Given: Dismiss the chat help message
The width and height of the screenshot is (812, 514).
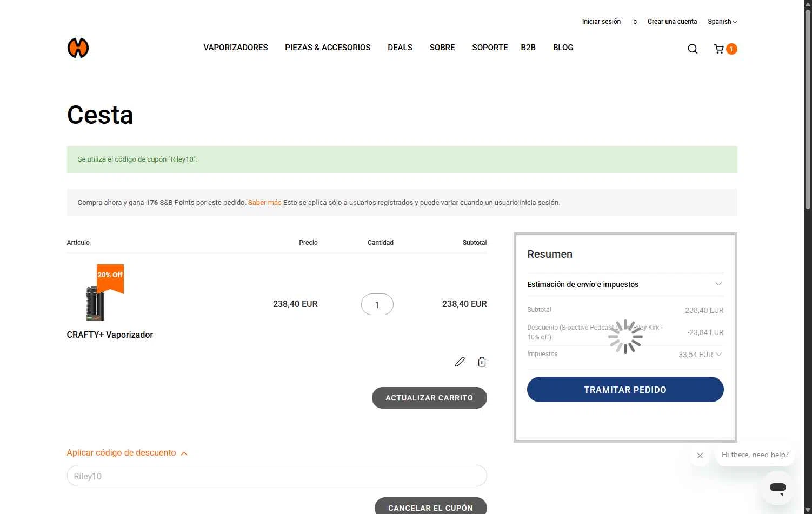Looking at the screenshot, I should 700,456.
